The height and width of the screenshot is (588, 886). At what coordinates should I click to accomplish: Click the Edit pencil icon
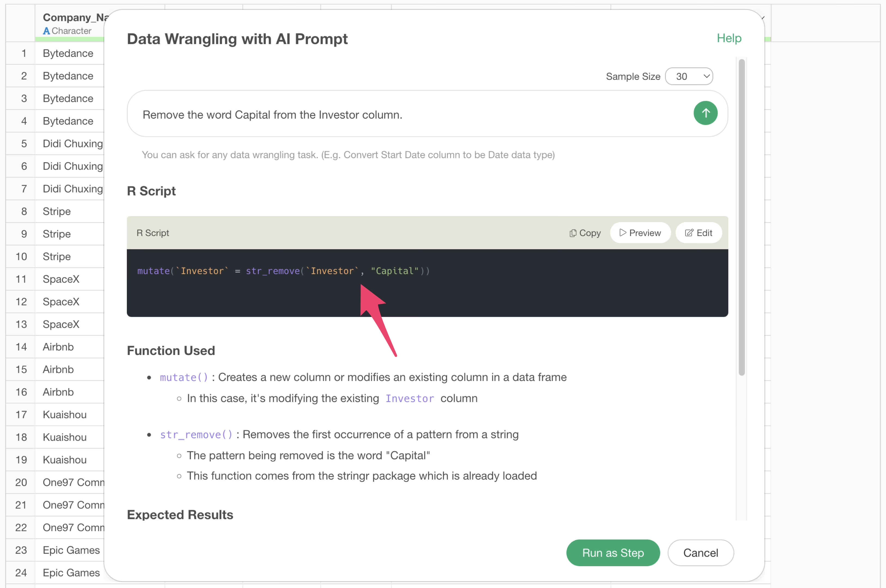pos(689,233)
